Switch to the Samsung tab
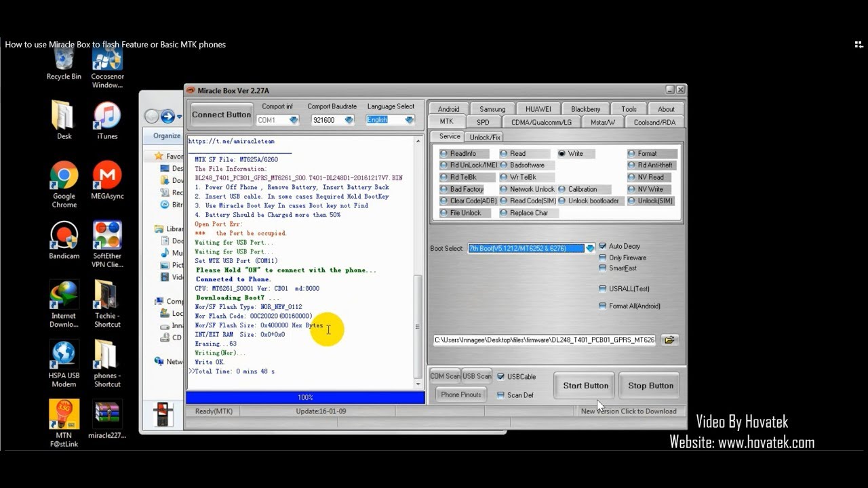The width and height of the screenshot is (868, 488). tap(492, 109)
